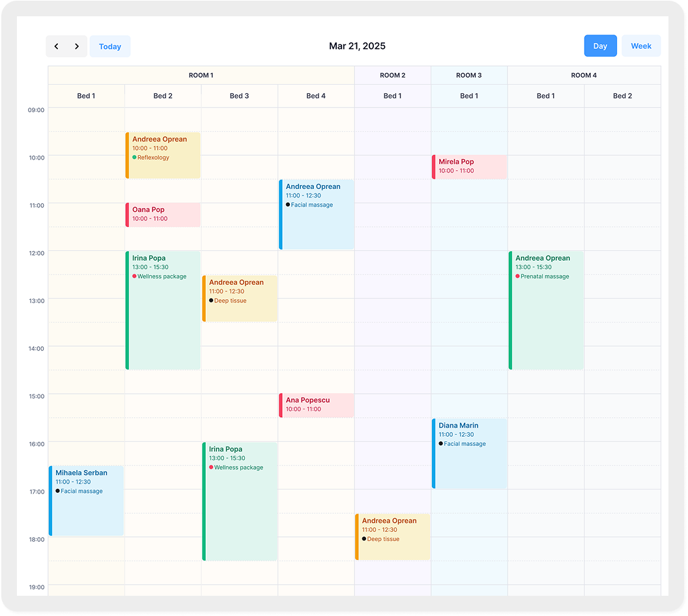The width and height of the screenshot is (688, 616).
Task: Click the 09:00 time slot label
Action: 36,110
